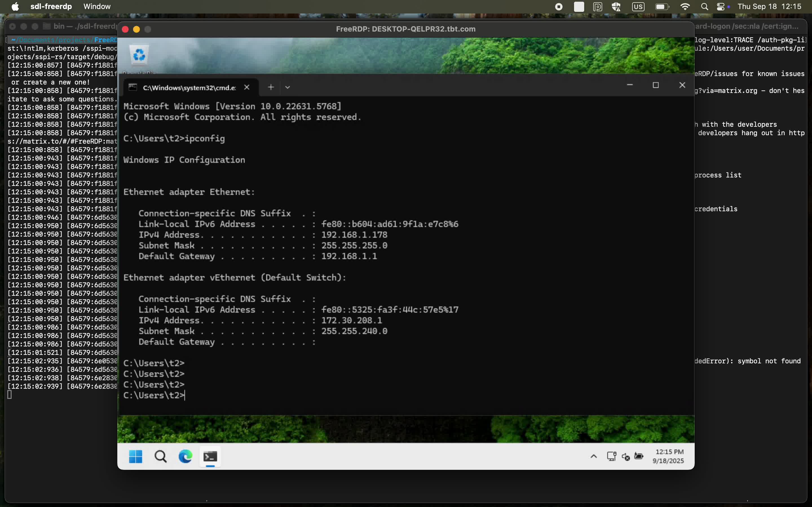The width and height of the screenshot is (812, 507).
Task: Open Spotlight search in the macOS menu bar
Action: click(x=705, y=6)
